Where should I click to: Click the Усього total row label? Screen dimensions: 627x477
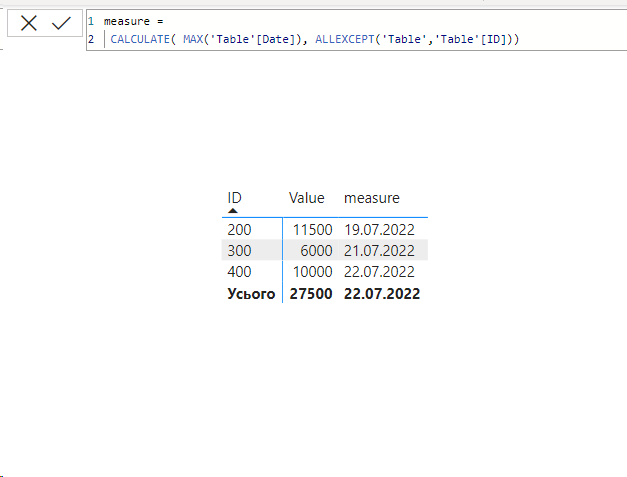251,293
